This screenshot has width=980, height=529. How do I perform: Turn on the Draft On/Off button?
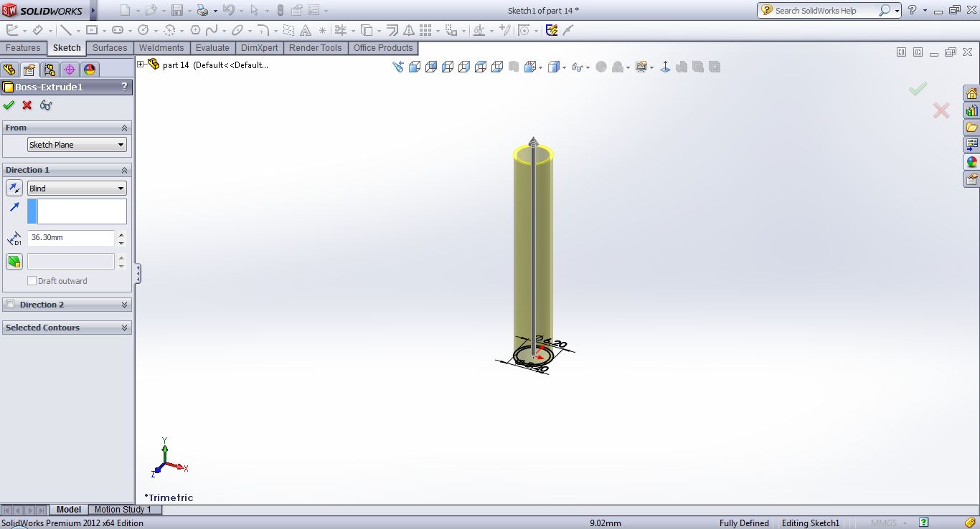pyautogui.click(x=14, y=262)
